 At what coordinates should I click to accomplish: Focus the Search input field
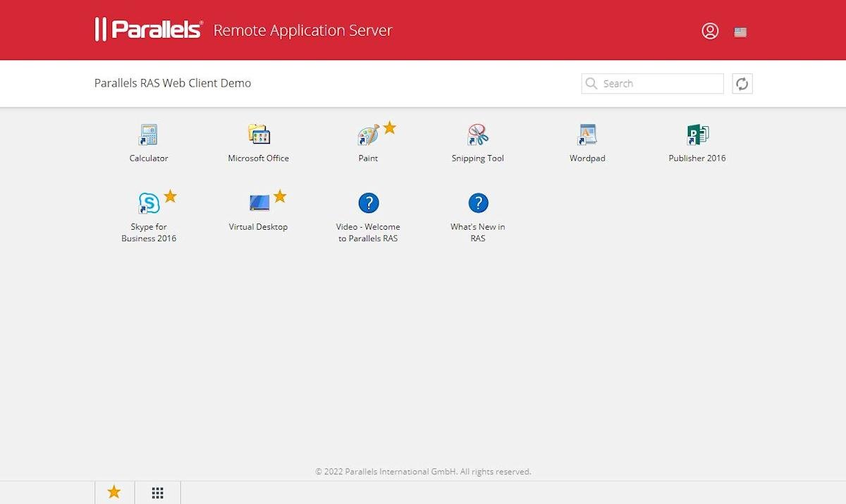[x=653, y=84]
